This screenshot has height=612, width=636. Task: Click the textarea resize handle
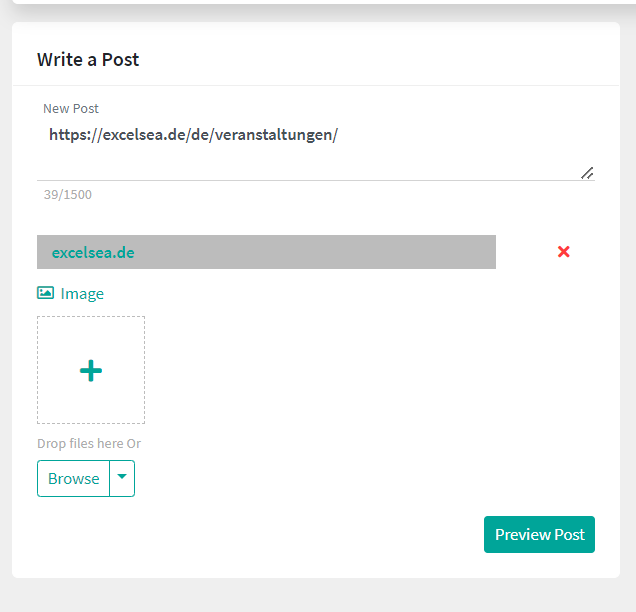tap(587, 173)
